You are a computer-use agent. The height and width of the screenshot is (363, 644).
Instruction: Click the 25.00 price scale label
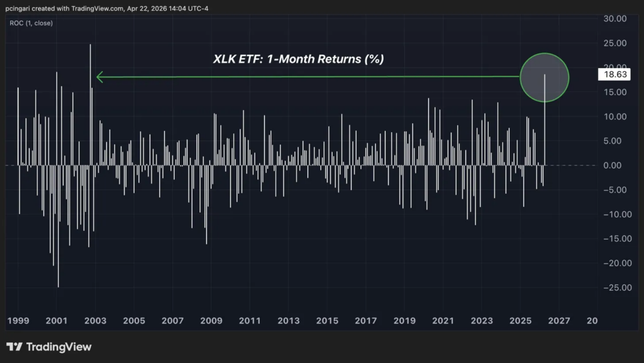pyautogui.click(x=615, y=43)
